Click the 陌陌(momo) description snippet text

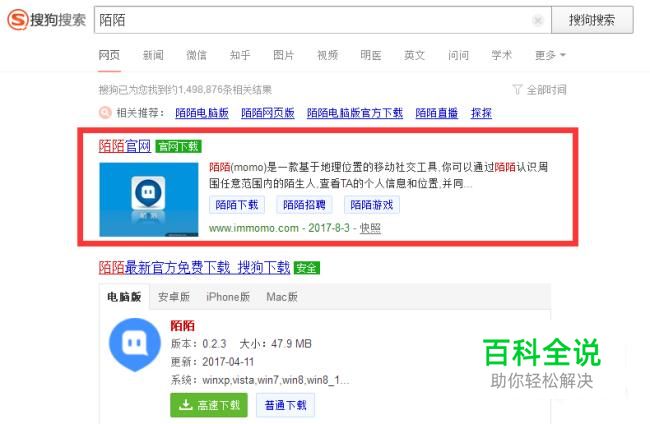(378, 175)
